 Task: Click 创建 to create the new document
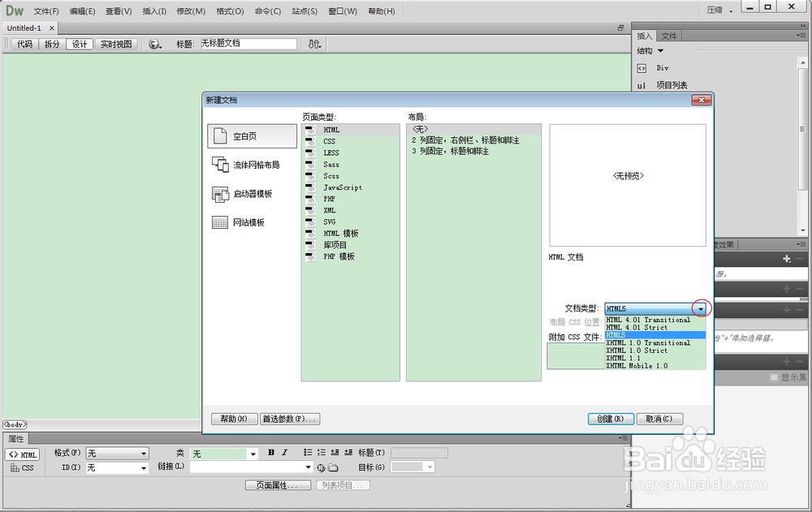pyautogui.click(x=611, y=419)
